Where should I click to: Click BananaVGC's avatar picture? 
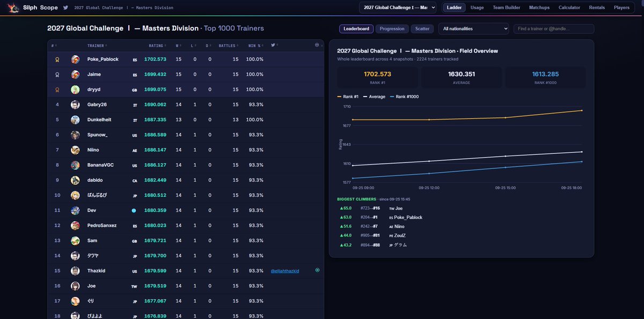click(76, 165)
